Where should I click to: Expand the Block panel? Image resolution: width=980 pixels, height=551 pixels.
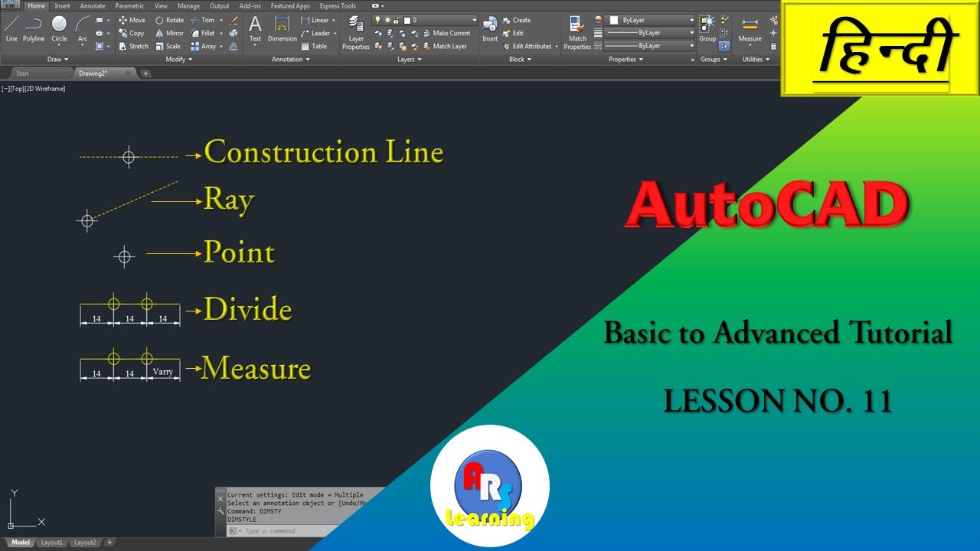point(520,59)
